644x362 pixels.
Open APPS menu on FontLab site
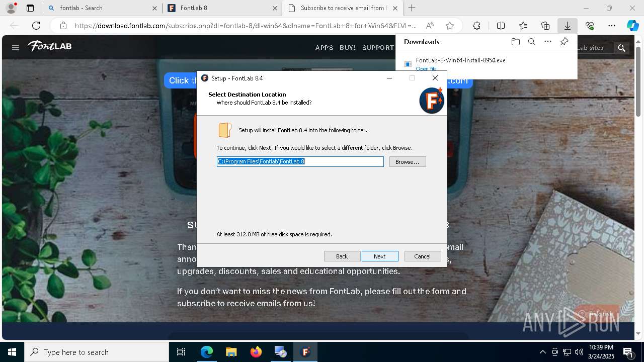coord(325,48)
